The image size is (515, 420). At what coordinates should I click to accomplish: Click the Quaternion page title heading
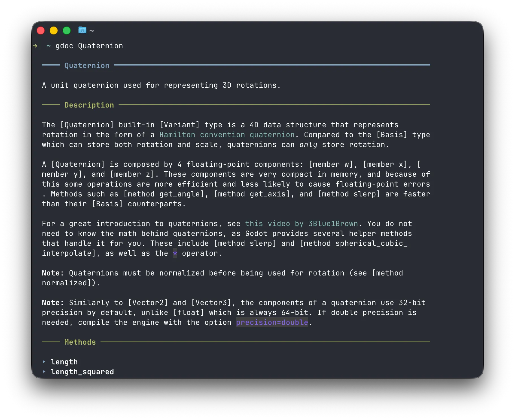point(87,65)
